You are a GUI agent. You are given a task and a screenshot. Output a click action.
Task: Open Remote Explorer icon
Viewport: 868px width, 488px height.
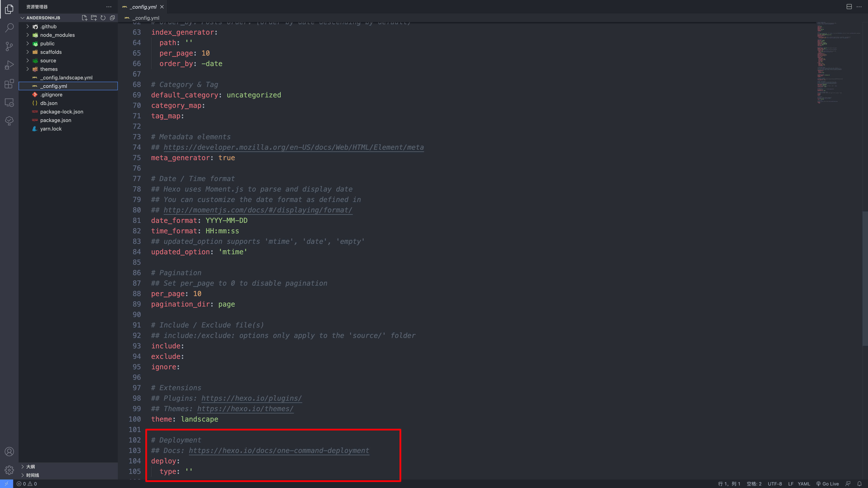pyautogui.click(x=9, y=102)
